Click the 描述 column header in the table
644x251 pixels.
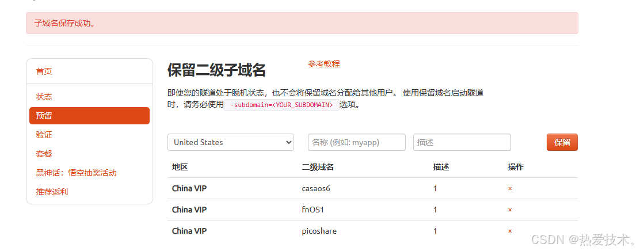coord(441,167)
